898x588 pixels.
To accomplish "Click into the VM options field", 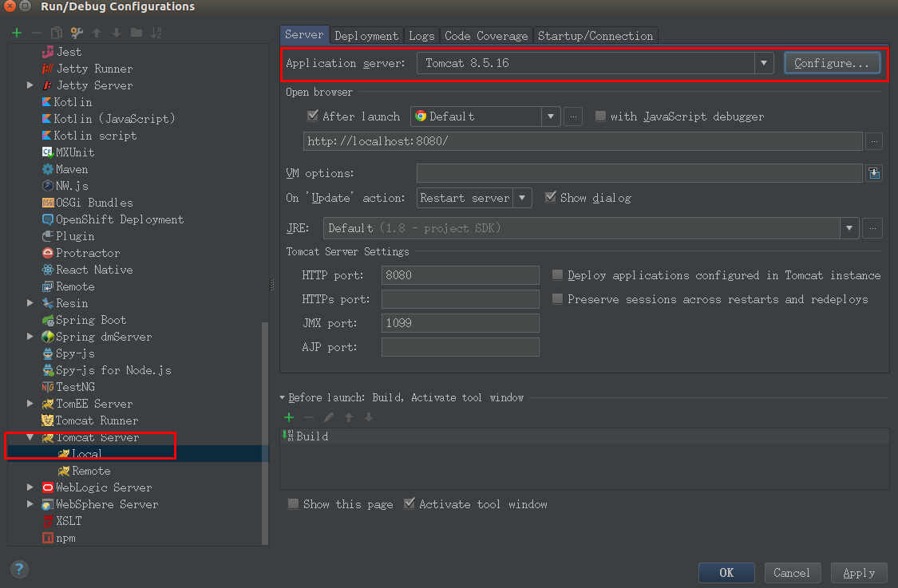I will point(639,173).
